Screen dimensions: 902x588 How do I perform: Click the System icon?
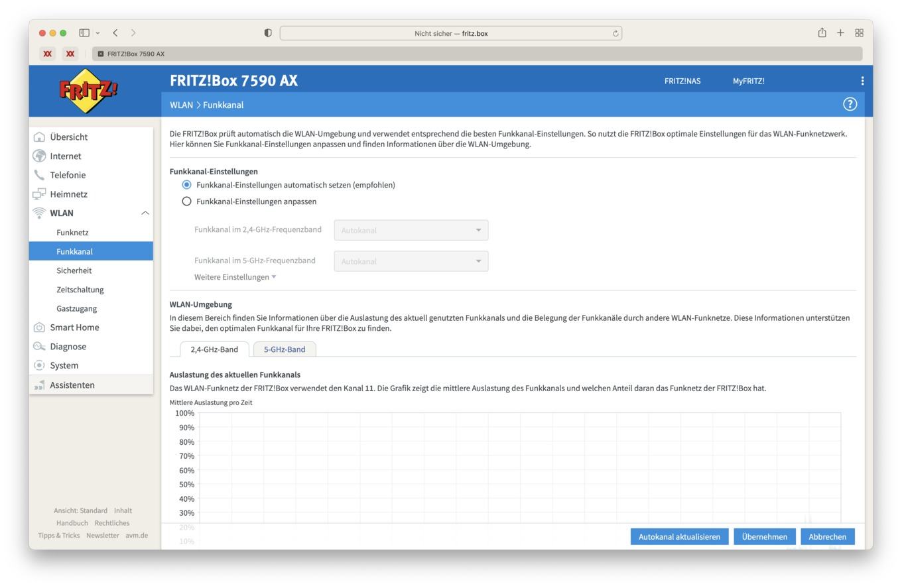coord(39,365)
